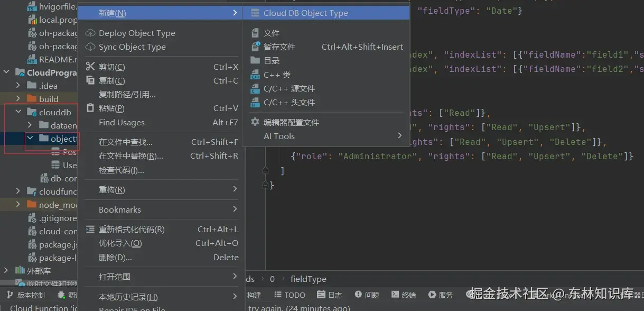The image size is (644, 311).
Task: Click the 问题 problems icon in bottom bar
Action: point(358,295)
